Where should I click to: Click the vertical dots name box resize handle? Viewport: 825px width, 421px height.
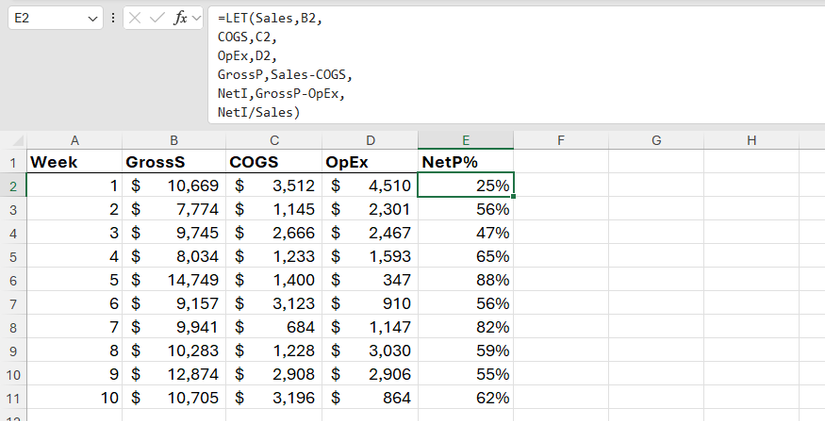pos(113,19)
